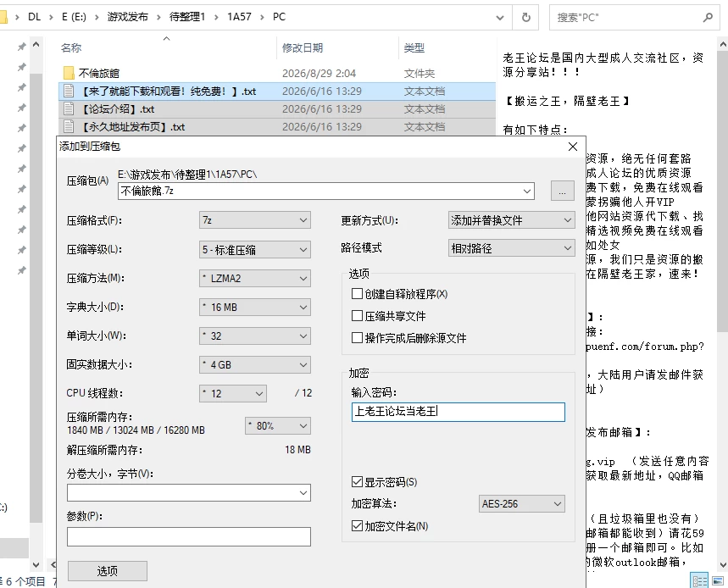
Task: Switch to details view icon in status bar
Action: coord(700,580)
